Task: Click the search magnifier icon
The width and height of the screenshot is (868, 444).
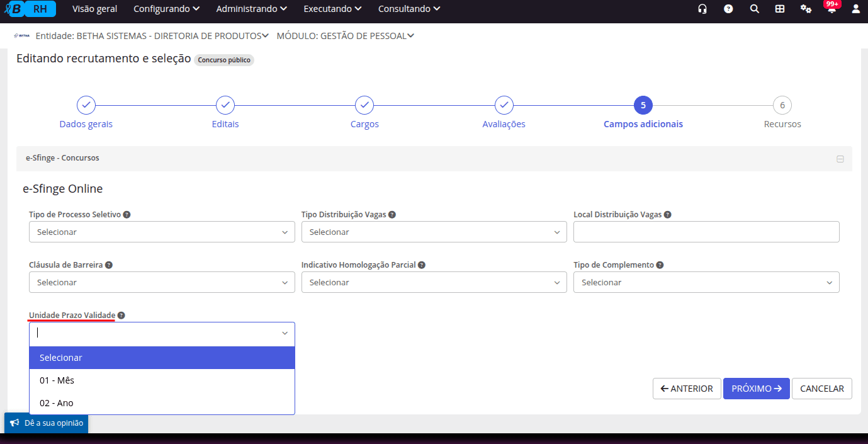Action: [x=754, y=9]
